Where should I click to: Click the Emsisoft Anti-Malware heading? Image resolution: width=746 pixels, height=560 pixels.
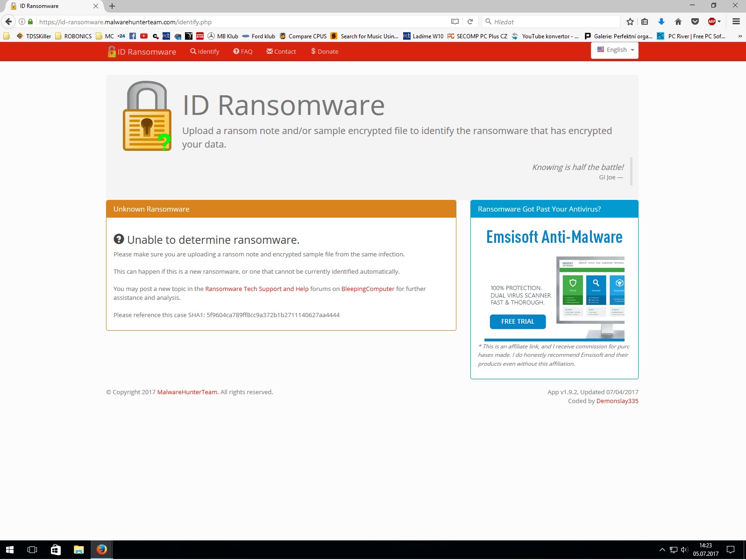pyautogui.click(x=554, y=237)
